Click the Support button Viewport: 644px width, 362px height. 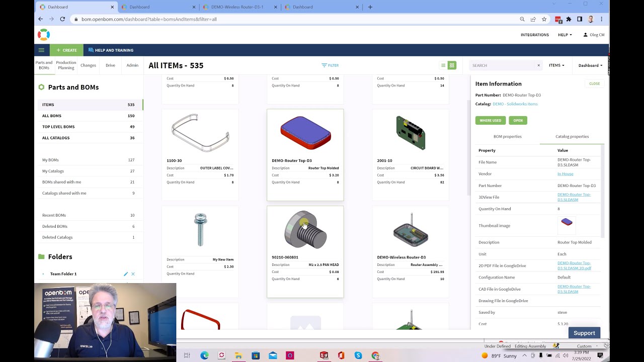(x=584, y=333)
